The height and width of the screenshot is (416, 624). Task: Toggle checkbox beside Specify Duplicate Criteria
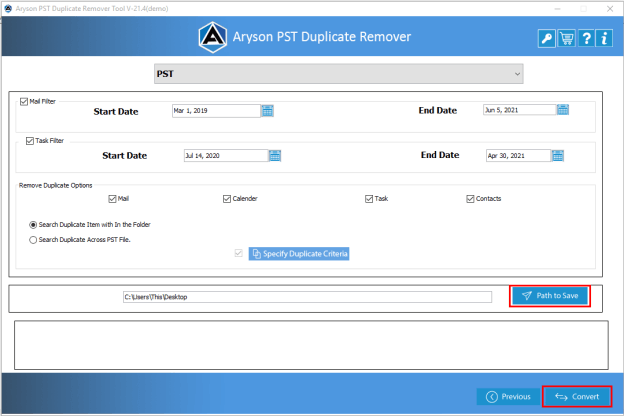pyautogui.click(x=238, y=253)
